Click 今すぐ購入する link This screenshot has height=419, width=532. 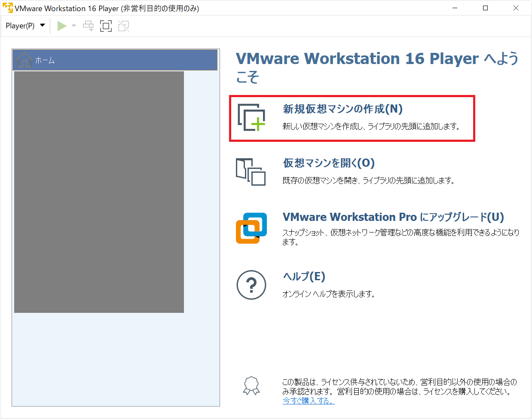(308, 401)
